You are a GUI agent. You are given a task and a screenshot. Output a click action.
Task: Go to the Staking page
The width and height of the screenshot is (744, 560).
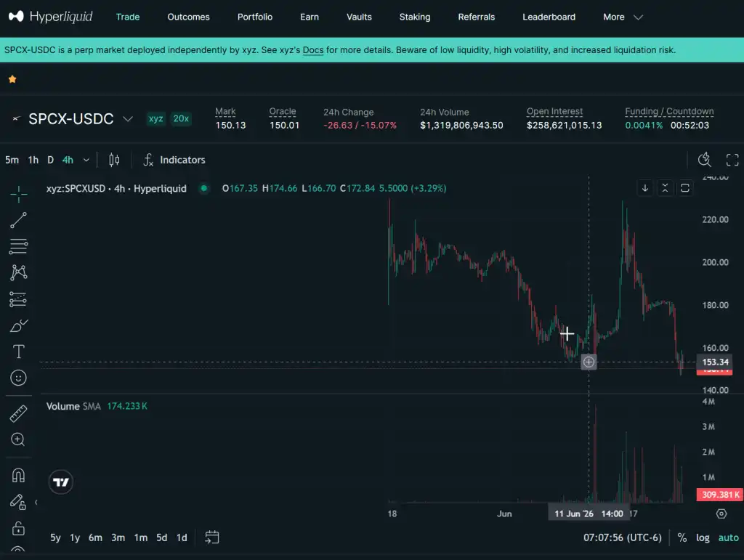[415, 17]
